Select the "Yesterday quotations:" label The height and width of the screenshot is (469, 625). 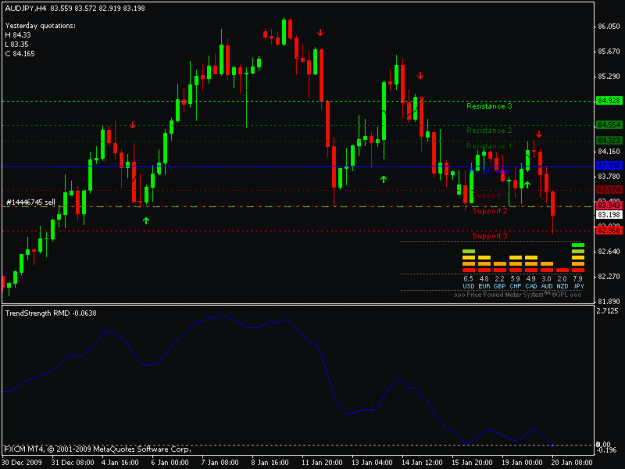tap(40, 26)
